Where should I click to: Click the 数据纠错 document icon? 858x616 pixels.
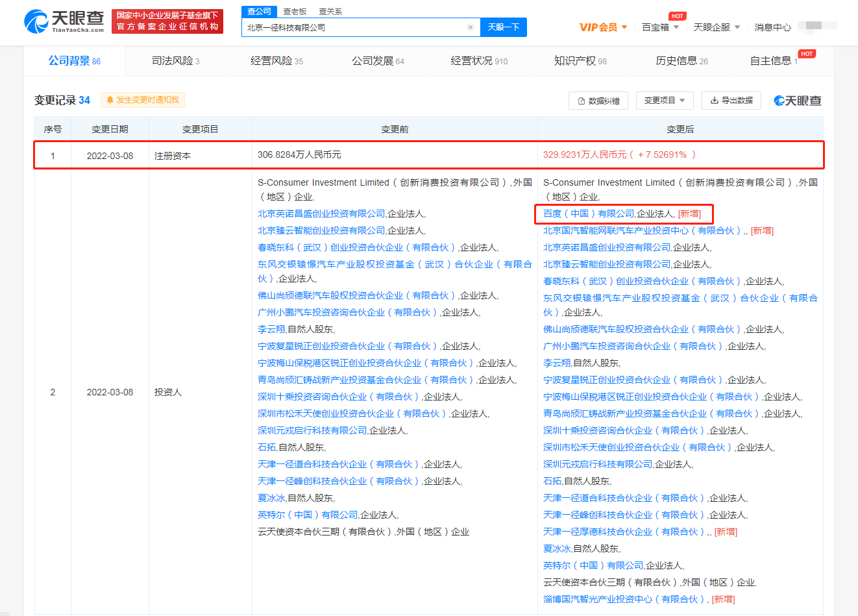coord(582,101)
